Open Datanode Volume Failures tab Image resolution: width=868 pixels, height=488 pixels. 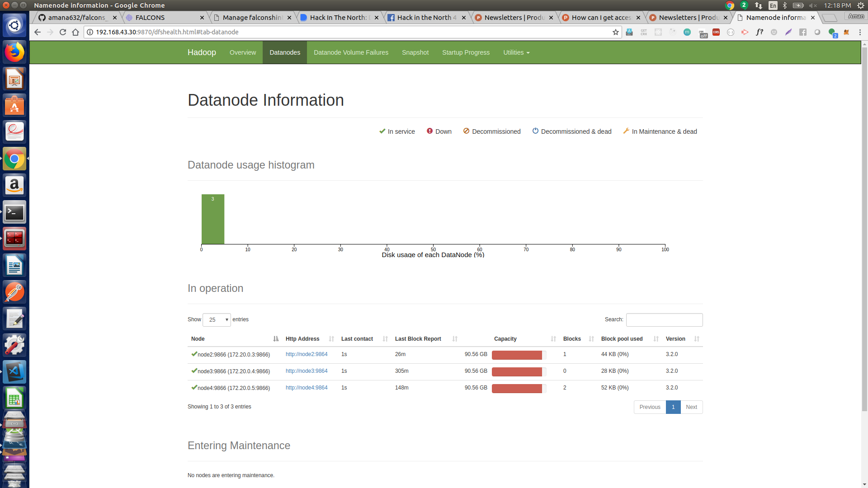click(351, 52)
